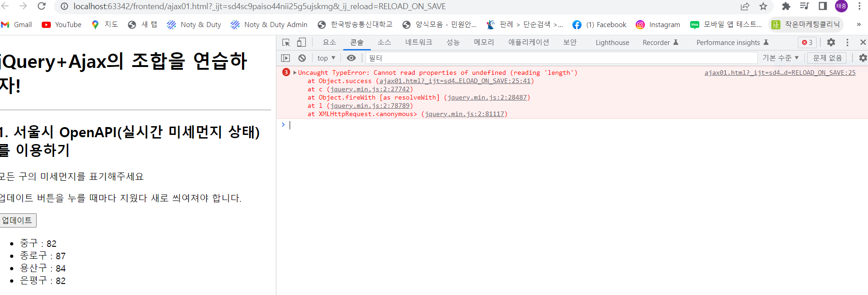Toggle the browser side panel icon
Viewport: 868px width, 295px height.
click(823, 6)
